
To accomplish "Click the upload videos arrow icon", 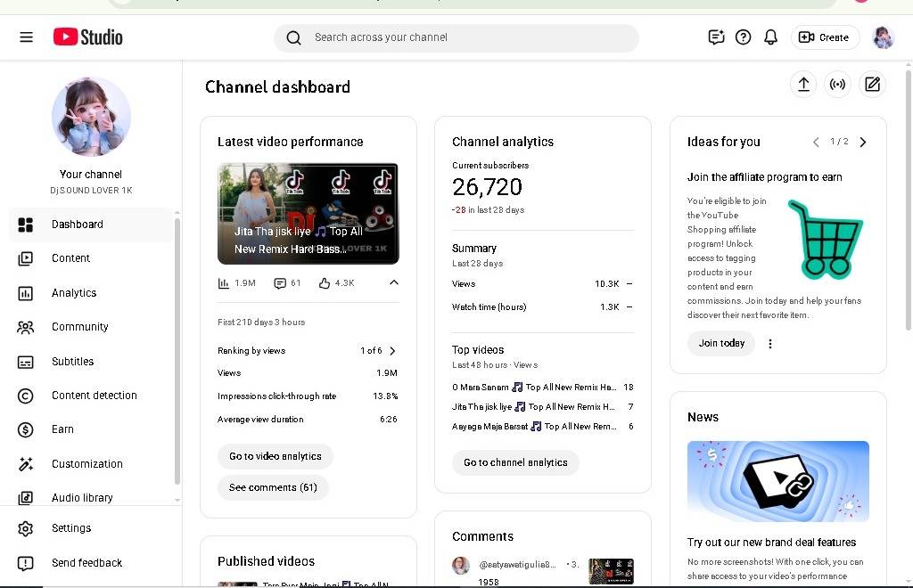I will (x=803, y=85).
